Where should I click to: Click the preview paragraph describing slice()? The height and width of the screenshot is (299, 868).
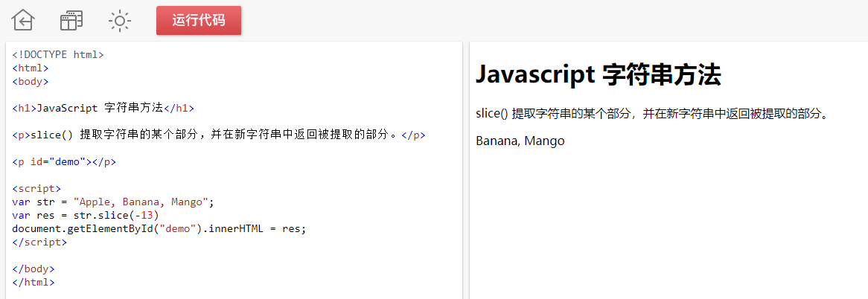click(x=654, y=114)
